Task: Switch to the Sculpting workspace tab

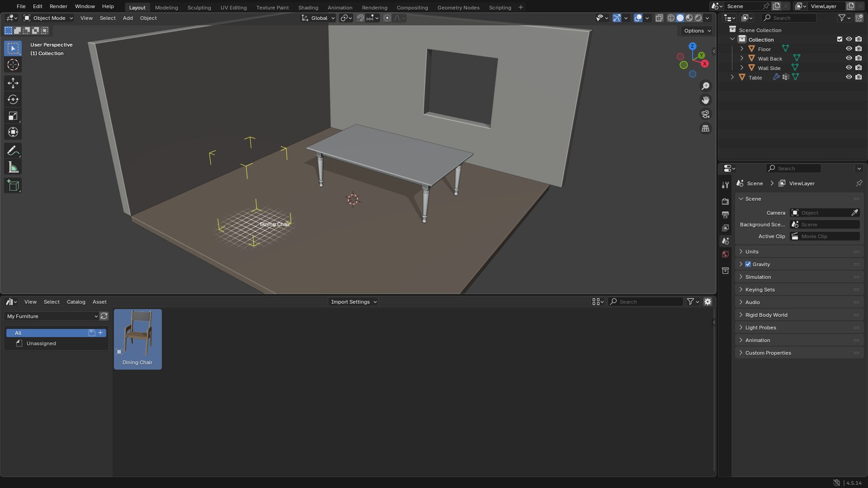Action: point(199,8)
